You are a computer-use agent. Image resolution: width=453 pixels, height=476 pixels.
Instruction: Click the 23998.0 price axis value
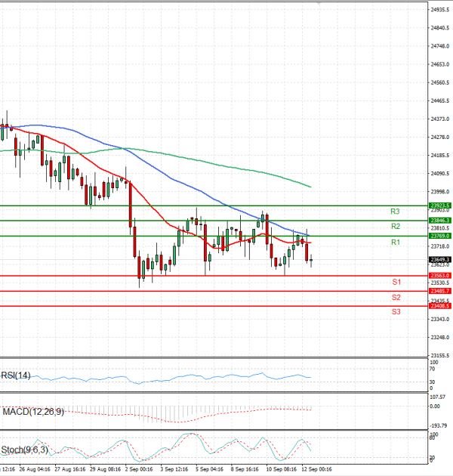click(x=440, y=192)
